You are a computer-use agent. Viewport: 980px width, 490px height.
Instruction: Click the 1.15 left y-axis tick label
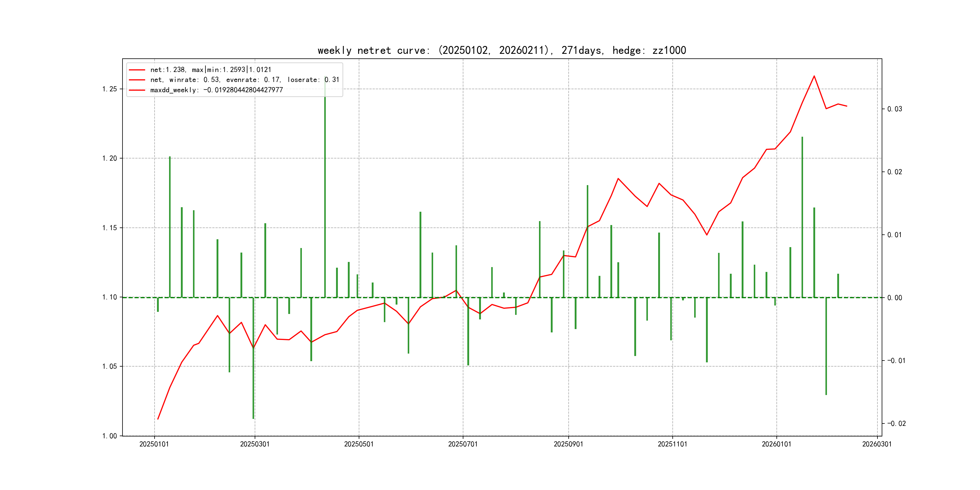[x=109, y=228]
